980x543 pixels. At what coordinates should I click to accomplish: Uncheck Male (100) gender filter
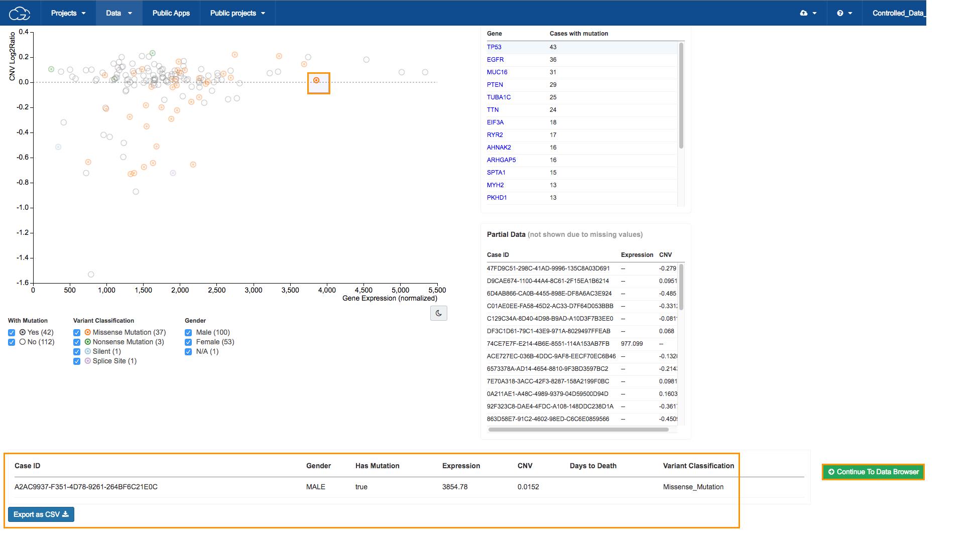point(188,333)
